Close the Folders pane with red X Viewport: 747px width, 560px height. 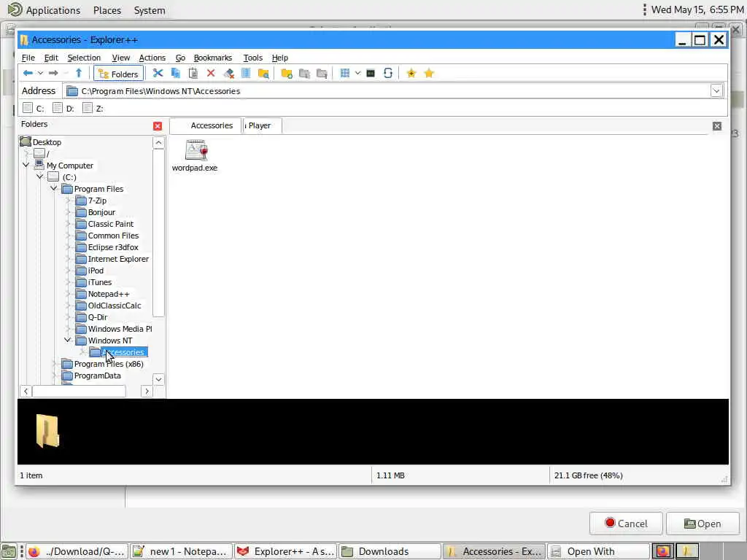pos(158,125)
